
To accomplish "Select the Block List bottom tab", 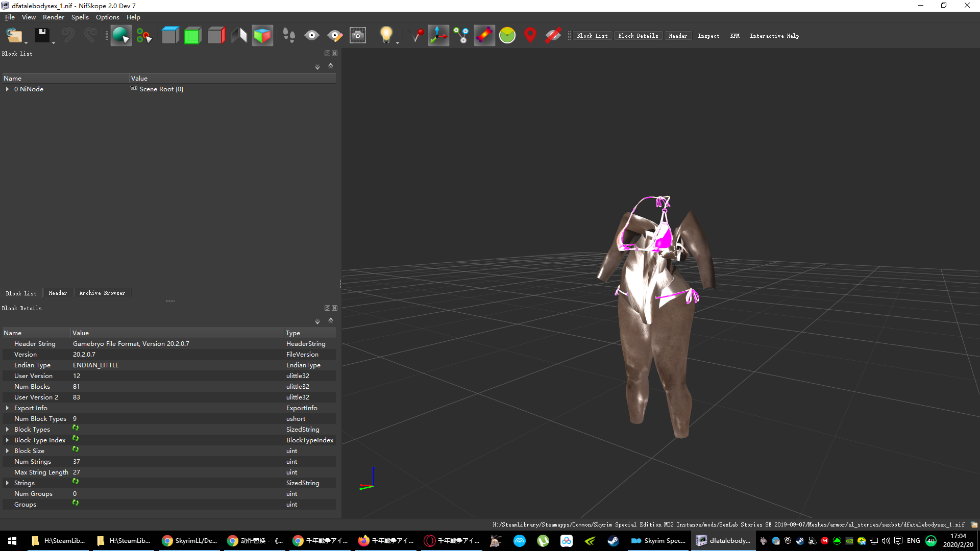I will click(x=21, y=293).
